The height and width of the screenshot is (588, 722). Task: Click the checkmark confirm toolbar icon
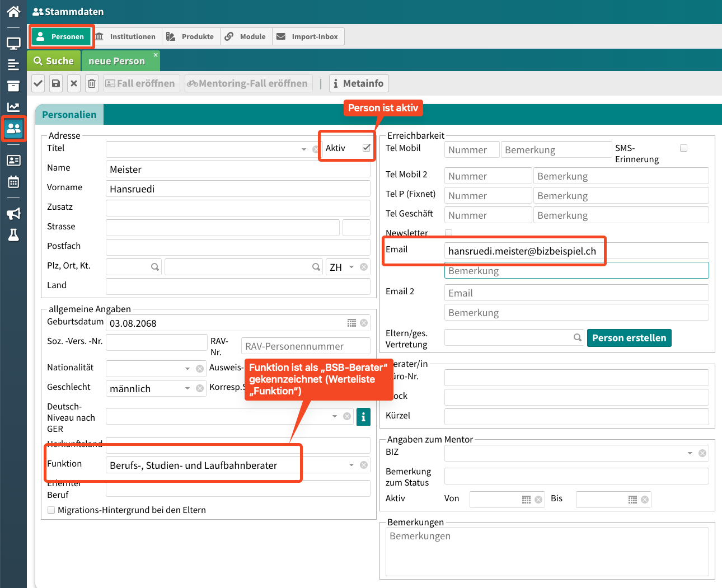(x=38, y=83)
